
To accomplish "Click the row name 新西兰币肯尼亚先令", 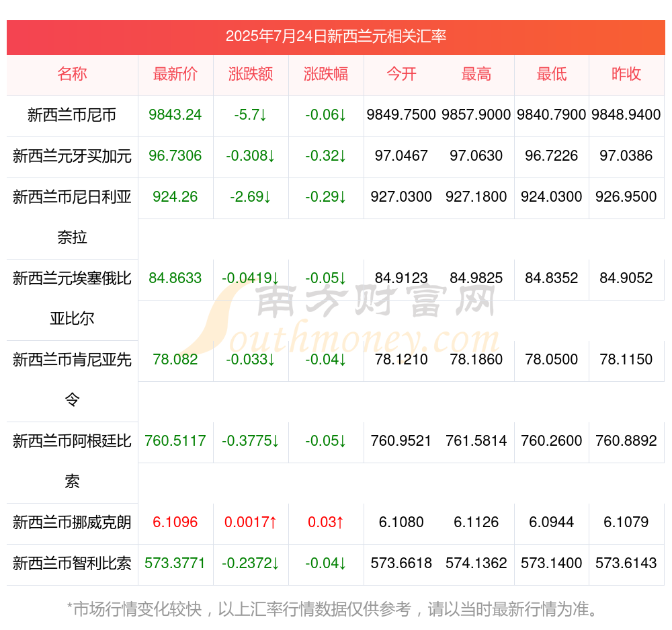I will (72, 379).
